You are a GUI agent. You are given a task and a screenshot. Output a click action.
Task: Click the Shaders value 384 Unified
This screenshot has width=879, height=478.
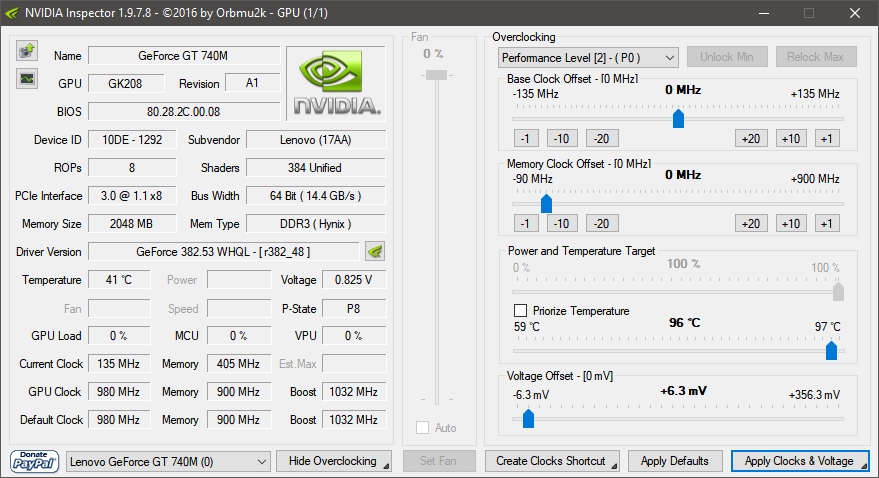(x=316, y=168)
